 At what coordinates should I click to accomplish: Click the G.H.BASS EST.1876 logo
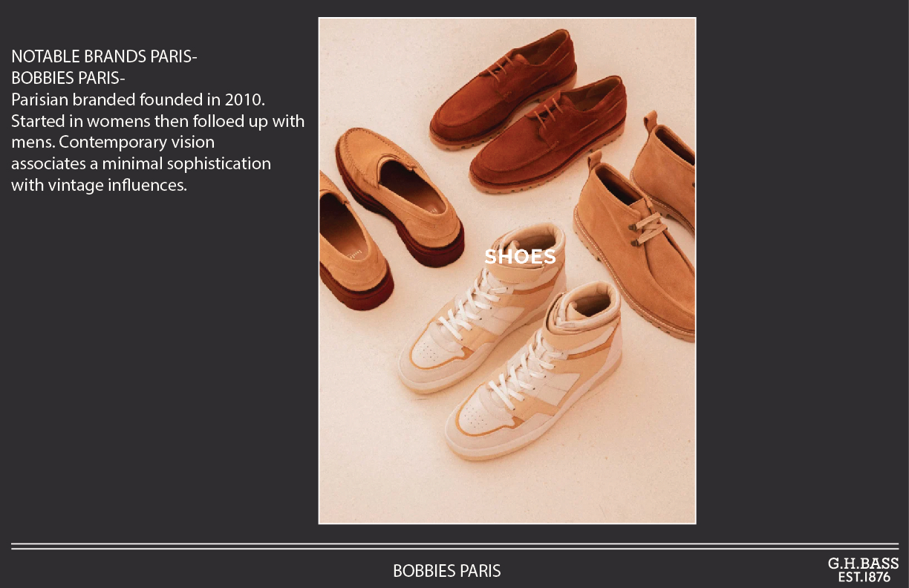coord(863,570)
